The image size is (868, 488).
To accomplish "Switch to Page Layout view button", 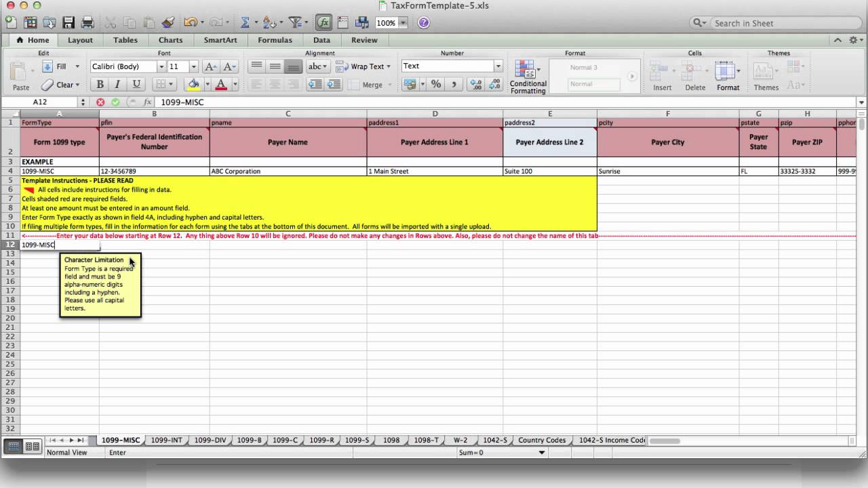I will tap(32, 446).
